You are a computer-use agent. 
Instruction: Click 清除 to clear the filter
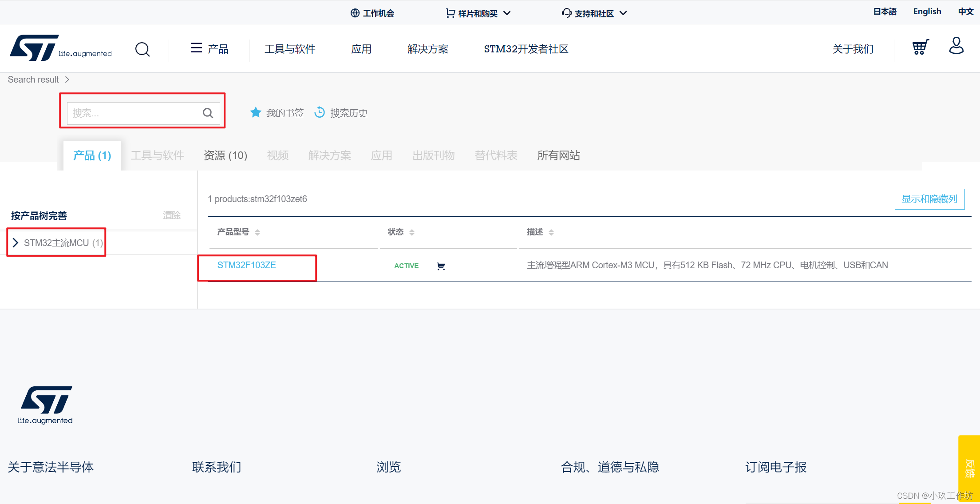tap(172, 215)
